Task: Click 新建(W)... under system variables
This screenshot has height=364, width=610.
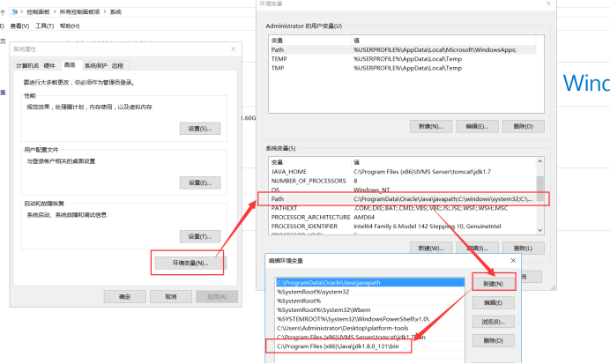Action: coord(431,249)
